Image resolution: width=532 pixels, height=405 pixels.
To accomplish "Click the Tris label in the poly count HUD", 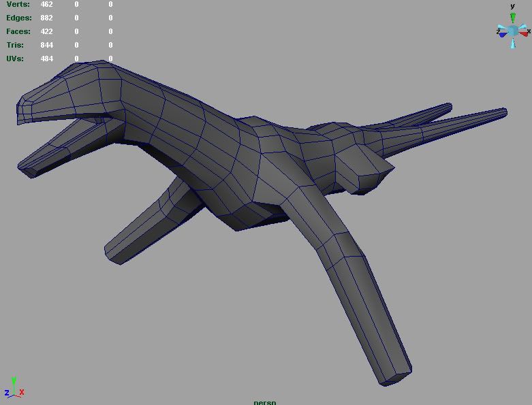I will point(15,45).
